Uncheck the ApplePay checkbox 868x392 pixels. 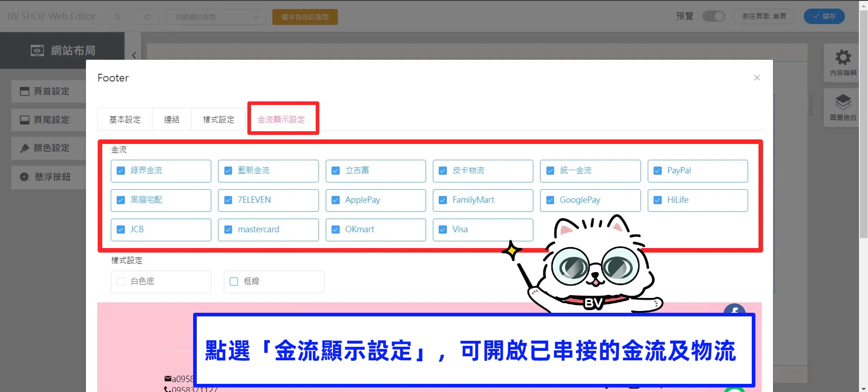coord(336,200)
